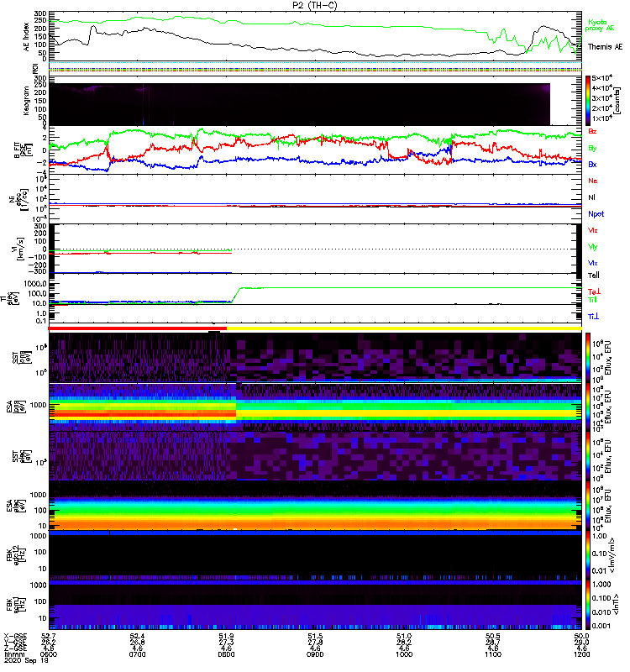
Task: Select the green "Kyoto proxy AE" legend label
Action: point(600,25)
